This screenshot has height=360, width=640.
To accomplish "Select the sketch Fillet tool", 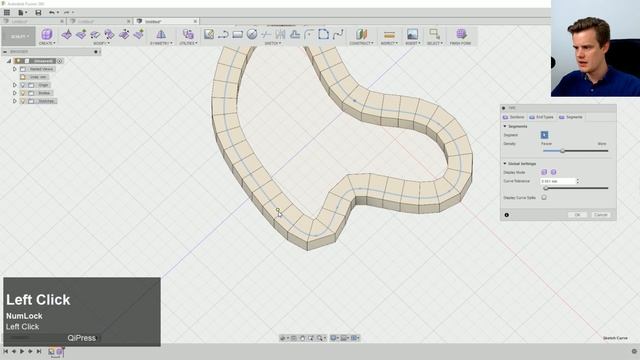I will (x=309, y=34).
